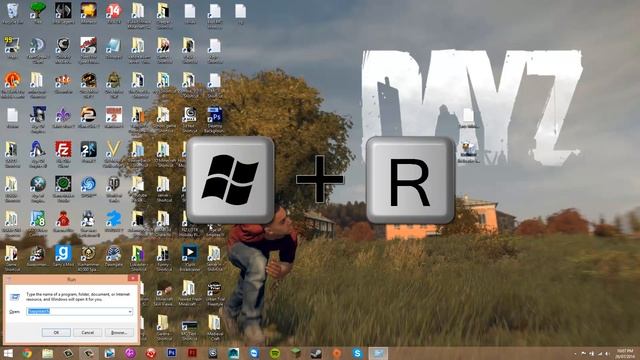
Task: Select the active Run taskbar button
Action: 378,353
